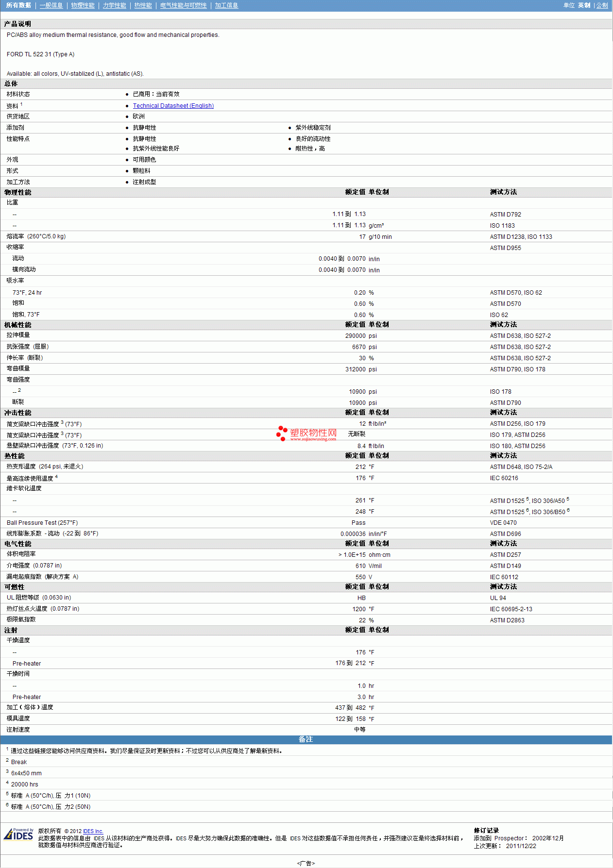Select the 6670 psi tensile strength value
Viewport: 613px width, 868px height.
click(x=364, y=347)
